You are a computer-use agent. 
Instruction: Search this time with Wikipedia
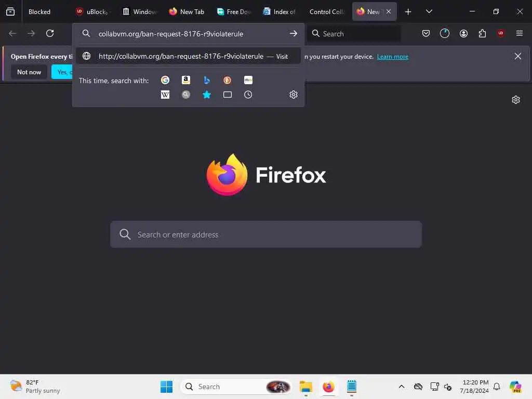pyautogui.click(x=165, y=95)
